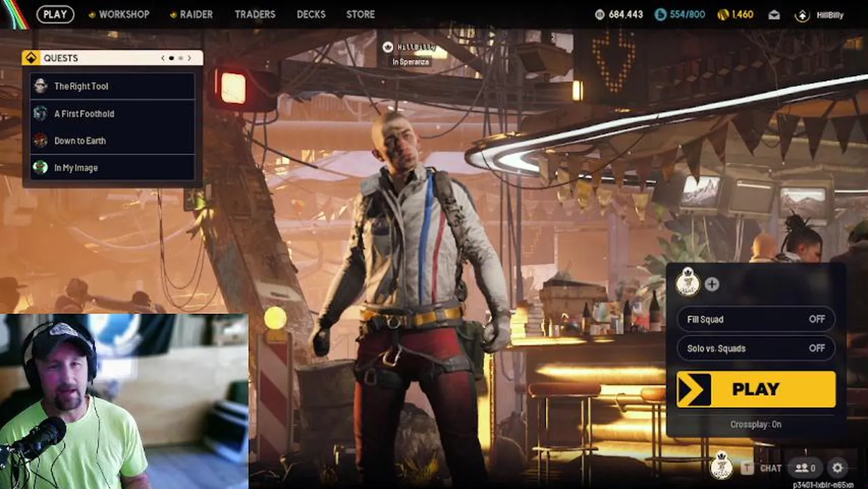Open the PLAY pill in the top navigation
Viewport: 868px width, 489px height.
[x=55, y=14]
